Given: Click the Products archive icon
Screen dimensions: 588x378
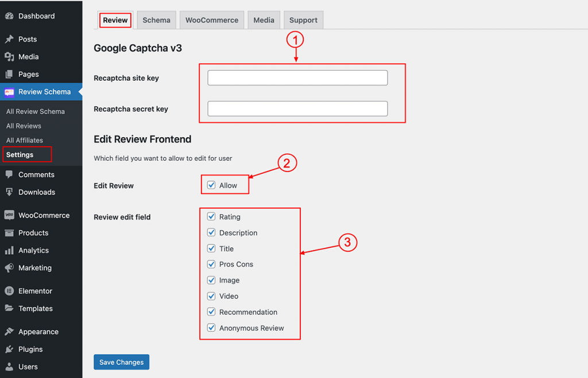Looking at the screenshot, I should 9,233.
